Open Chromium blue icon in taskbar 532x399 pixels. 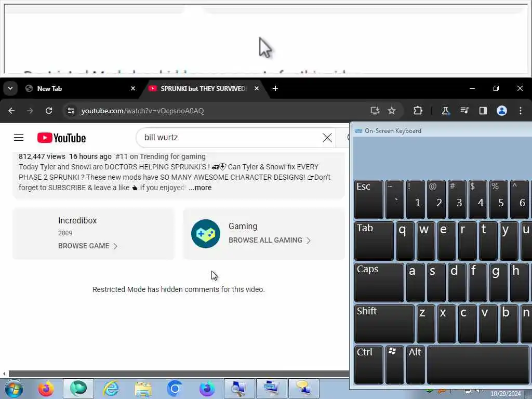click(x=175, y=389)
